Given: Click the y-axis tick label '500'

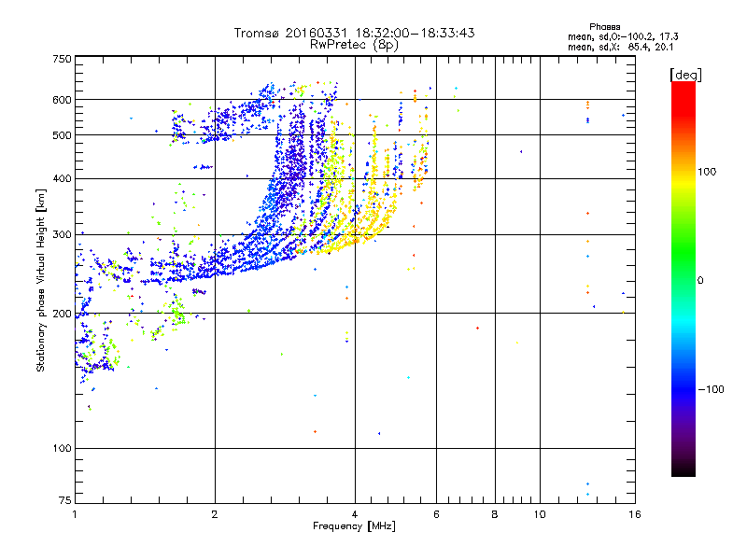Looking at the screenshot, I should point(62,135).
